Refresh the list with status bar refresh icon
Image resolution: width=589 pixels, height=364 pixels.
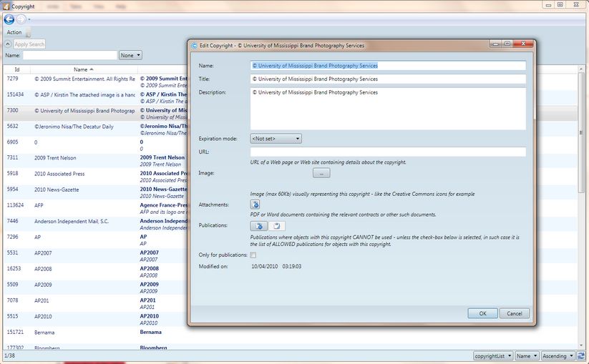coord(581,355)
